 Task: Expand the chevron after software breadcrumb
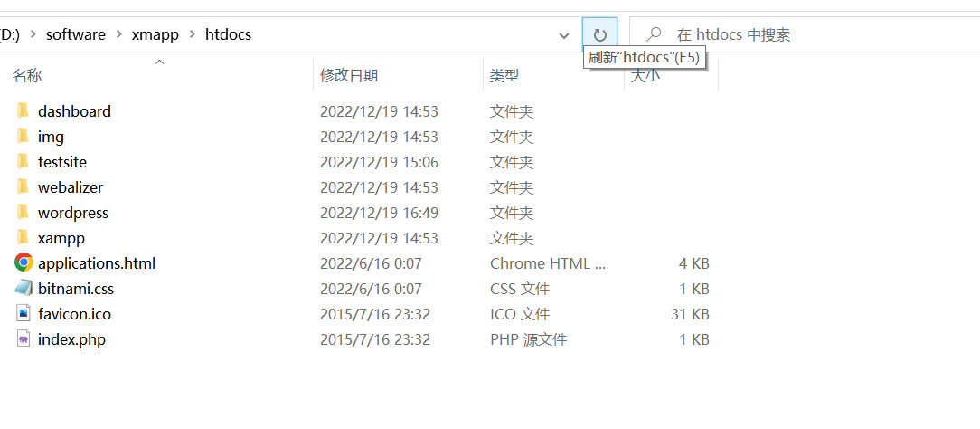coord(118,35)
